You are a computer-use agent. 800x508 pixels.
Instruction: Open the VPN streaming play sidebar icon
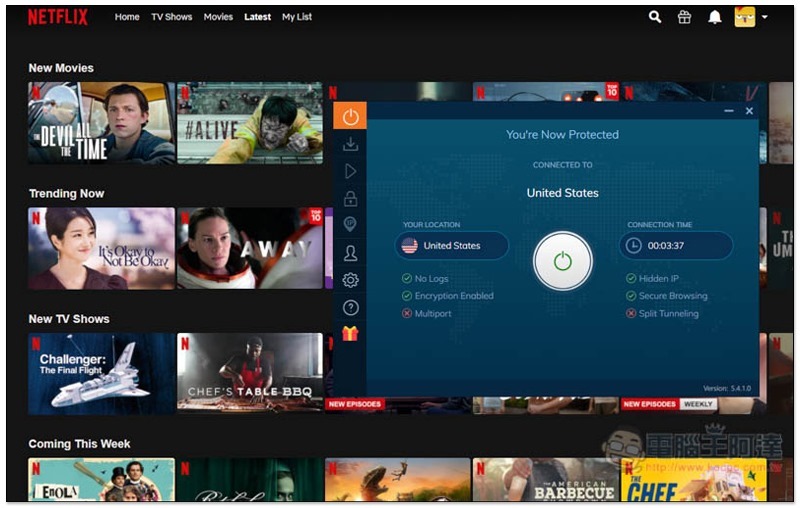[x=351, y=171]
